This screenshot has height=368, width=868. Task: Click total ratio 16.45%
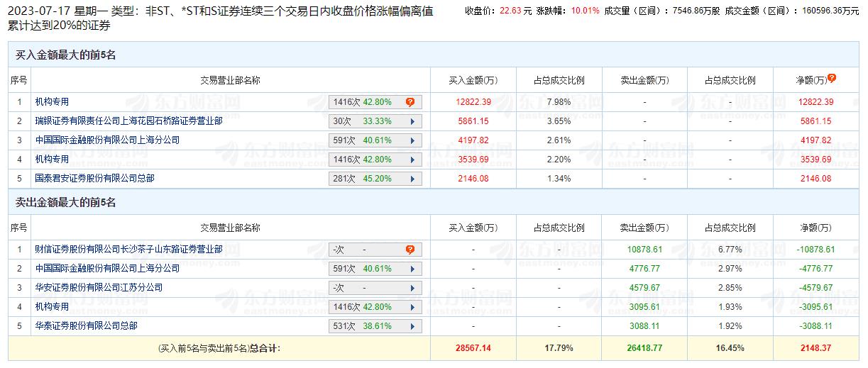point(730,348)
